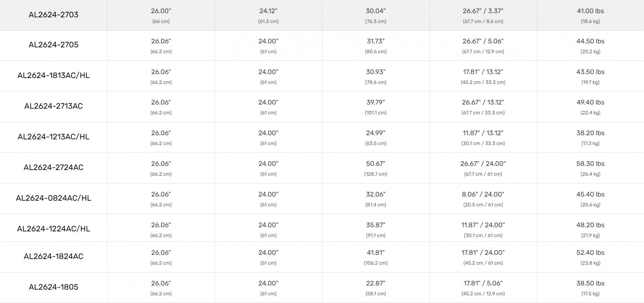This screenshot has width=644, height=303.
Task: Select the AL2624-2705 model cell
Action: pos(53,45)
